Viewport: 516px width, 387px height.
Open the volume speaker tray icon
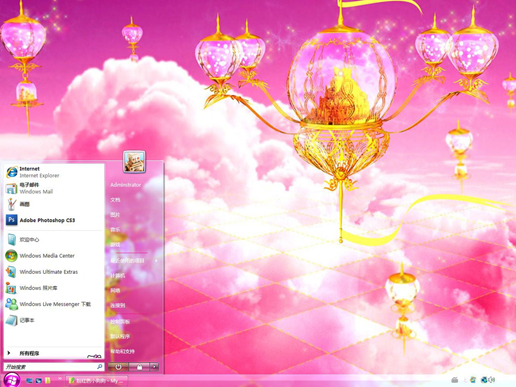click(x=492, y=380)
